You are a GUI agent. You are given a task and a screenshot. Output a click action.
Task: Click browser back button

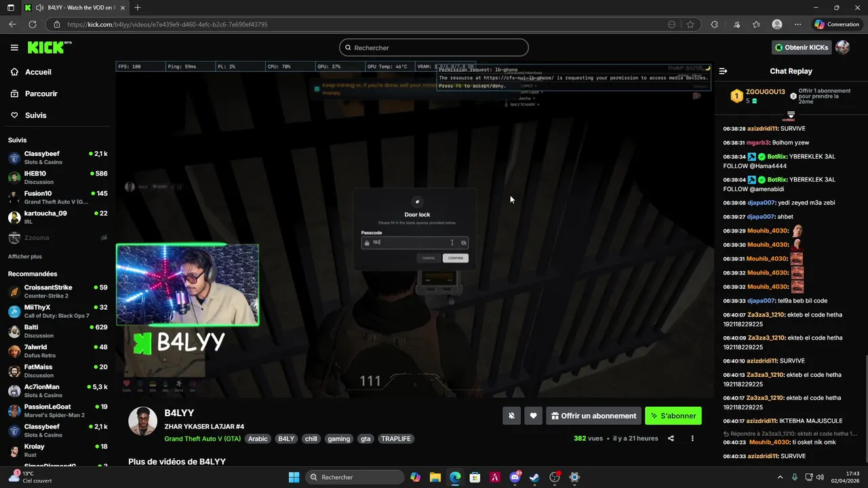pyautogui.click(x=12, y=24)
